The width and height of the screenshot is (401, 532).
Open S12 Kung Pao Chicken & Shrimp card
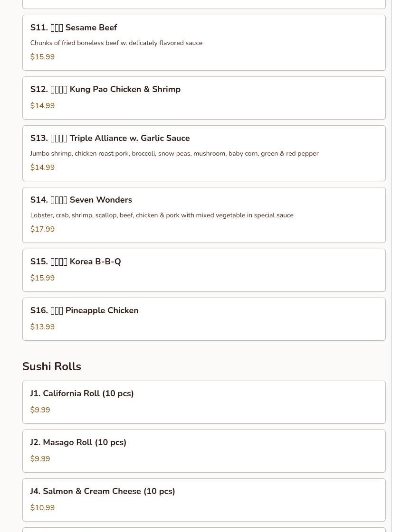tap(204, 98)
